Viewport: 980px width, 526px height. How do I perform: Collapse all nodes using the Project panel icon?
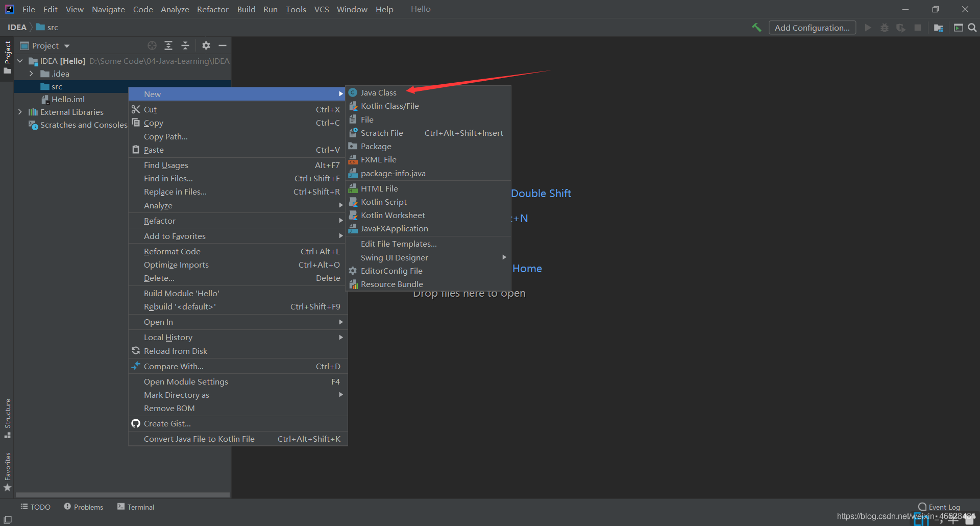[x=185, y=45]
